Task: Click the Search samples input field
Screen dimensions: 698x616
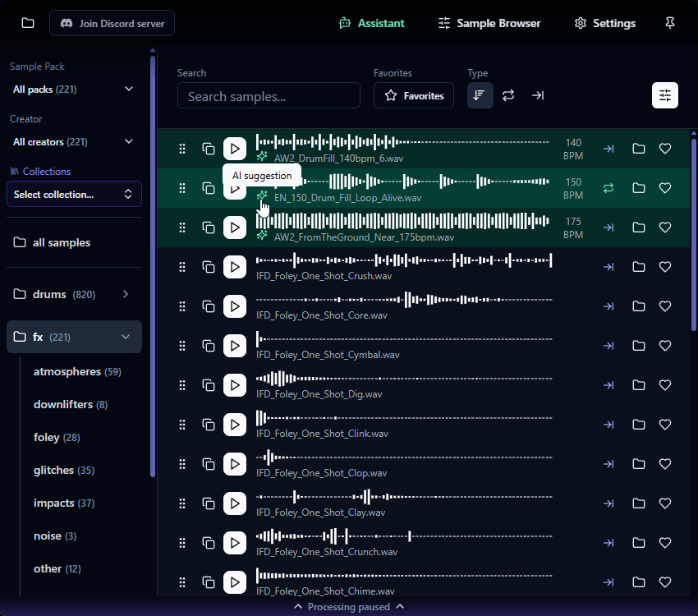Action: click(x=269, y=96)
